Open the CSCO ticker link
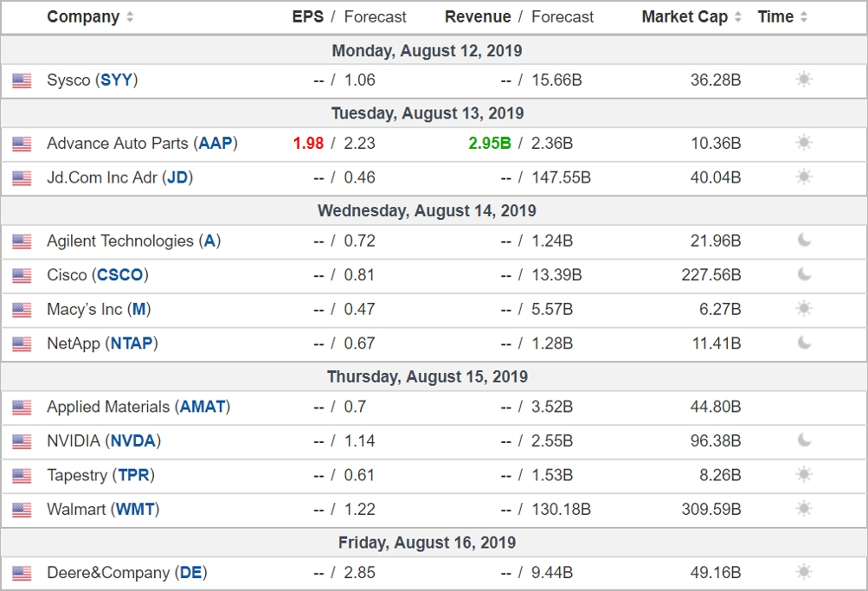The image size is (868, 591). click(x=120, y=275)
